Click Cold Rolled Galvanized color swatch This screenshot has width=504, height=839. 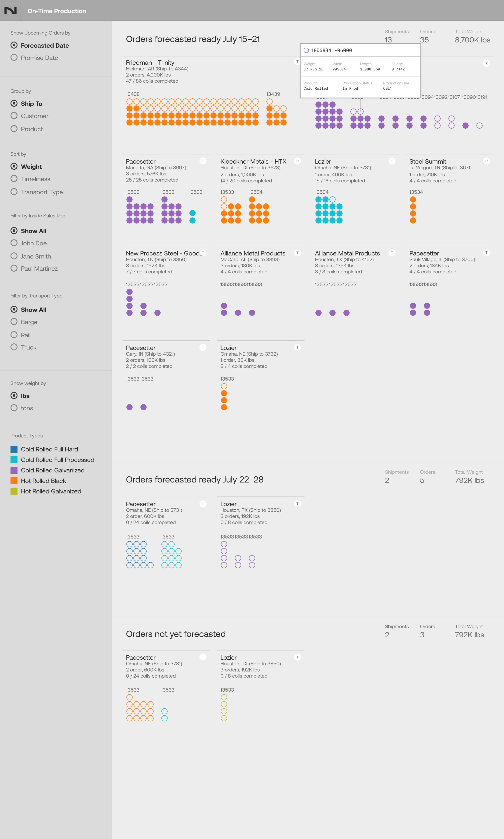point(14,470)
